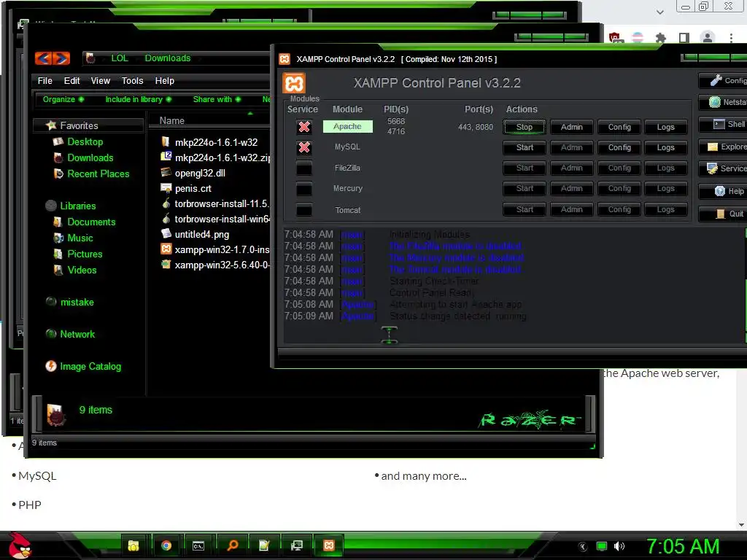Toggle Mercury service checkbox
The height and width of the screenshot is (560, 747).
click(x=304, y=189)
